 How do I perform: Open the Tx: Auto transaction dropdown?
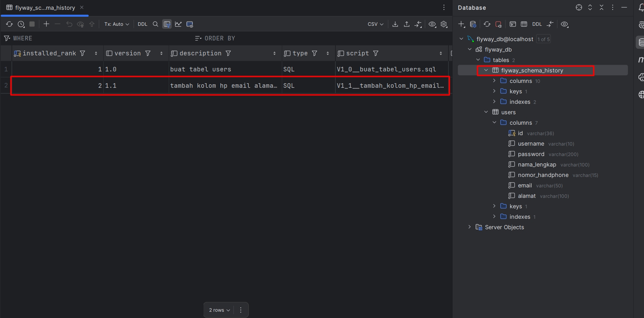(x=117, y=24)
